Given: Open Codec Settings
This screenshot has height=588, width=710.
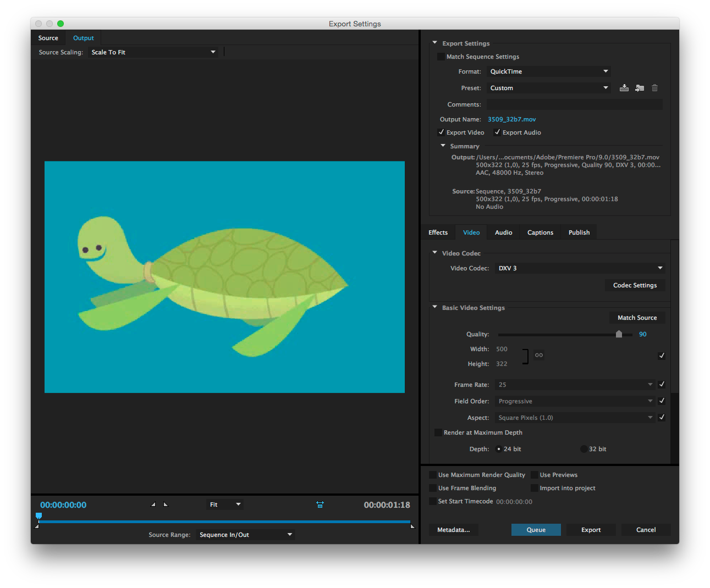Looking at the screenshot, I should [x=635, y=285].
